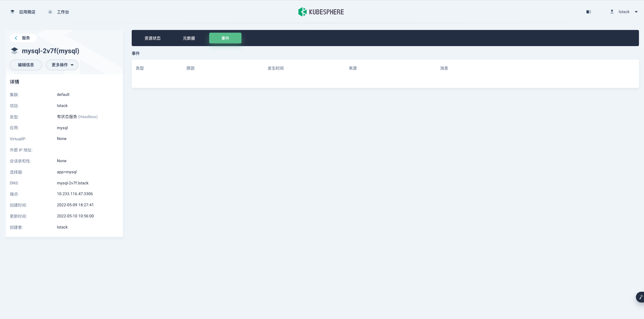
Task: Click the 事件 section heading above the table
Action: point(136,54)
